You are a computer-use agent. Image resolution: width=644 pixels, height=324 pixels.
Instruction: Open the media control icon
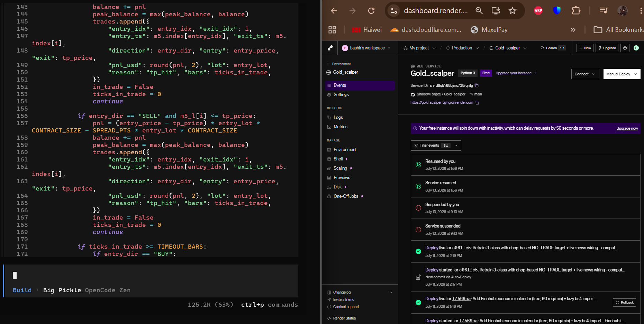604,11
